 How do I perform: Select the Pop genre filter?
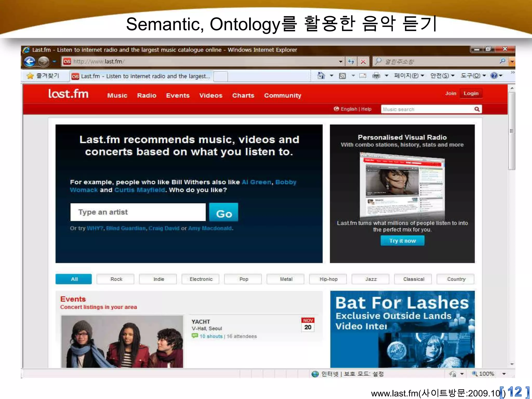[x=243, y=279]
